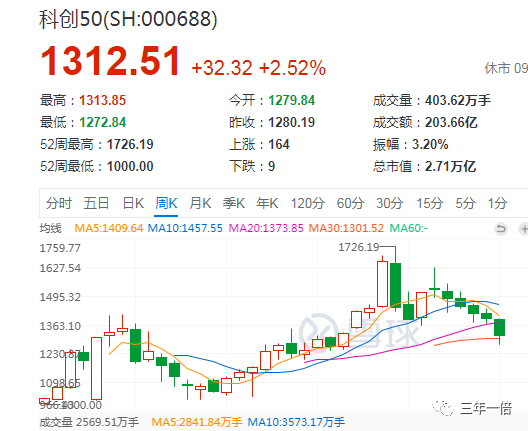
Task: Click the MA60:- moving average label
Action: click(x=409, y=228)
